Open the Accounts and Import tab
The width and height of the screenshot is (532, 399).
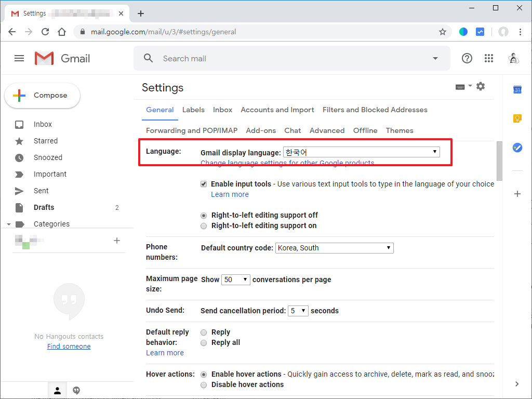tap(277, 110)
